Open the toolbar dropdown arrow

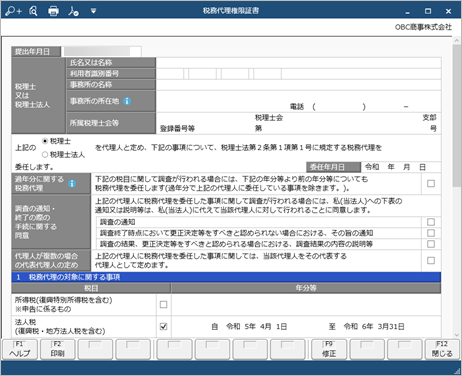(94, 11)
